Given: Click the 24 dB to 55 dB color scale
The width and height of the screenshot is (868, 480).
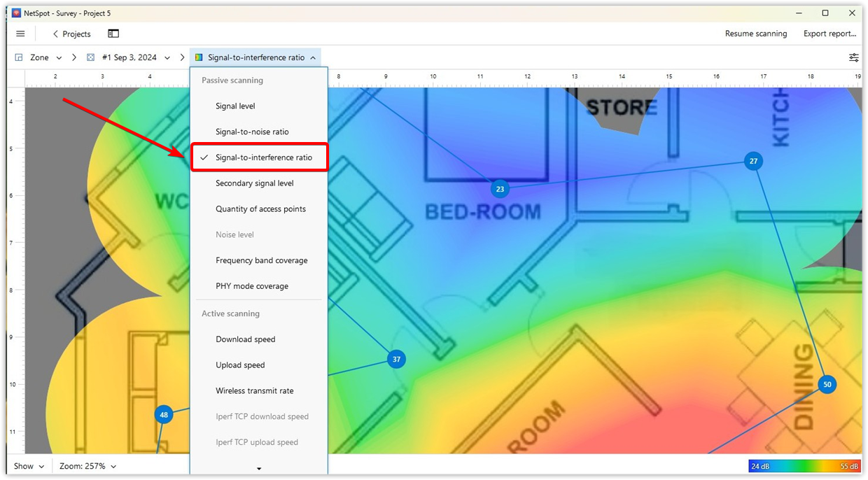Looking at the screenshot, I should coord(804,465).
